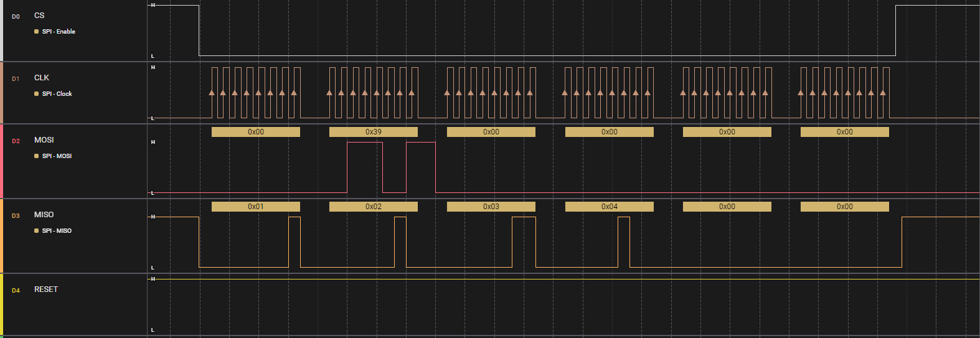Click the CS falling edge on the waveform
980x338 pixels.
199,31
